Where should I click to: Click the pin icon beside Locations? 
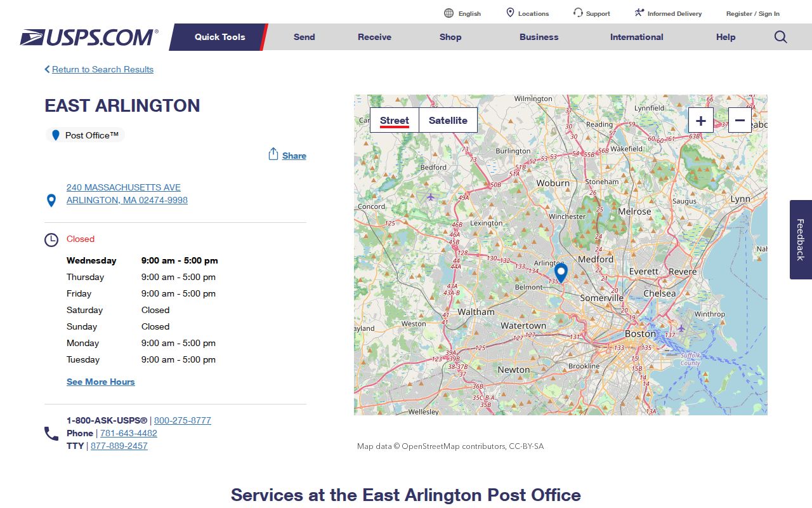(510, 13)
